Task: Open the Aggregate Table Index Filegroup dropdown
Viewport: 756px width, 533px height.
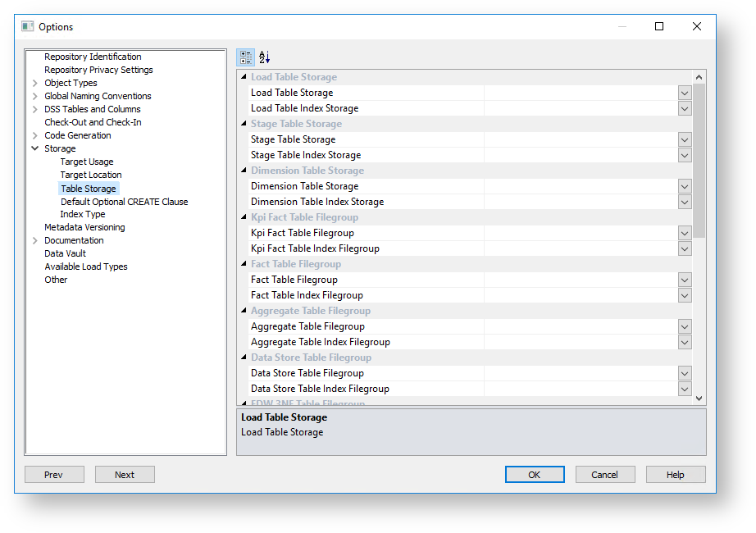Action: coord(685,342)
